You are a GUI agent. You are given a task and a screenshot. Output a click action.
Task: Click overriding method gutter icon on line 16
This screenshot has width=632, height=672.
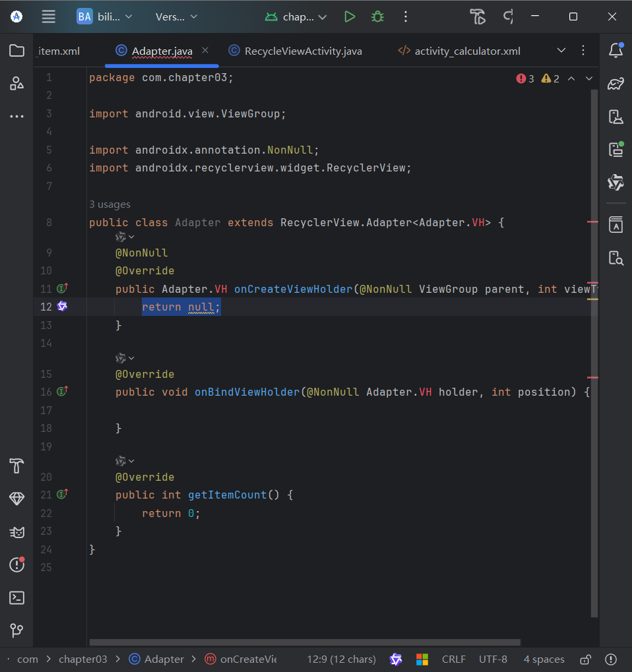point(63,391)
